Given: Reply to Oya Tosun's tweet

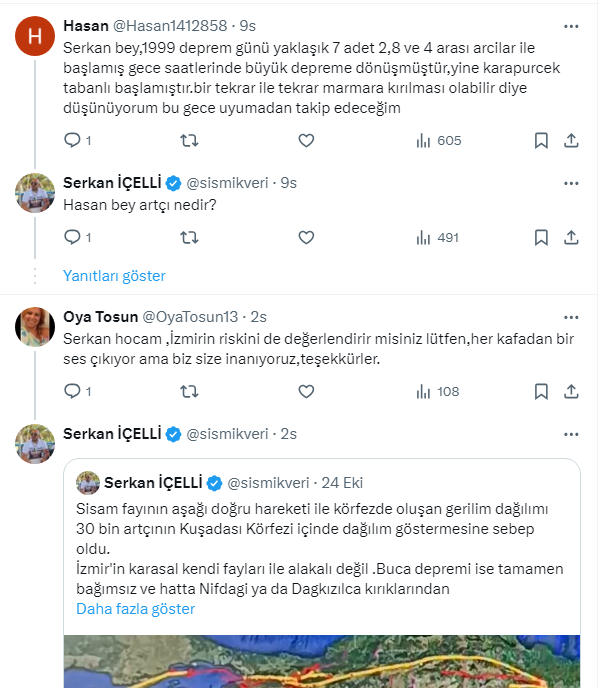Looking at the screenshot, I should [x=72, y=391].
